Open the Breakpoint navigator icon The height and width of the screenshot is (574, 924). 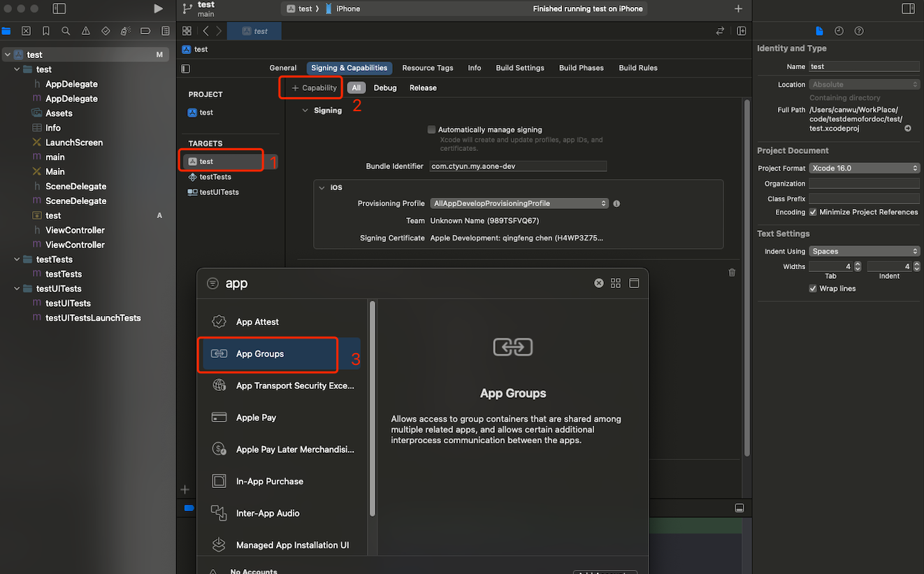(x=145, y=31)
